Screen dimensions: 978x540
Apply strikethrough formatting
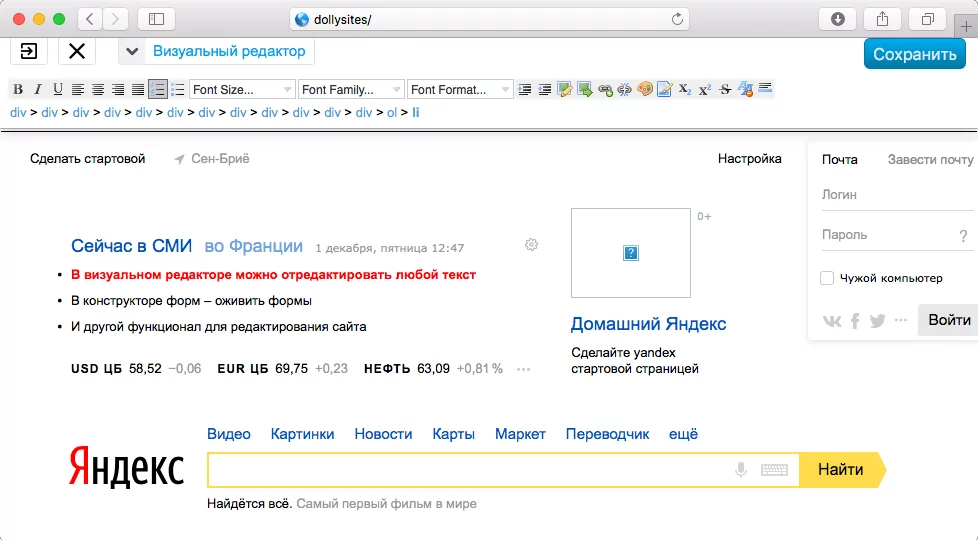(725, 90)
